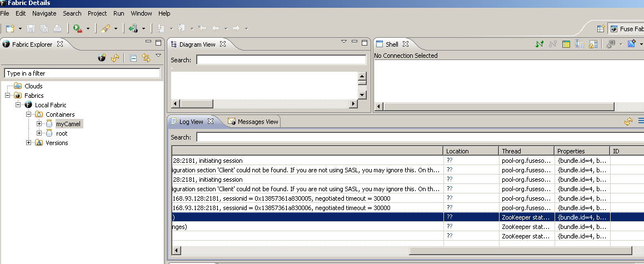The image size is (644, 264).
Task: Focus the Diagram View Search field
Action: (x=281, y=60)
